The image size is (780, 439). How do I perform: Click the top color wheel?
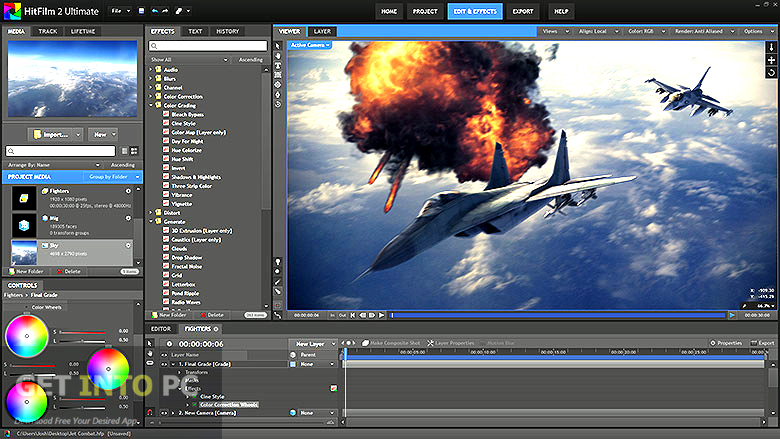click(27, 336)
